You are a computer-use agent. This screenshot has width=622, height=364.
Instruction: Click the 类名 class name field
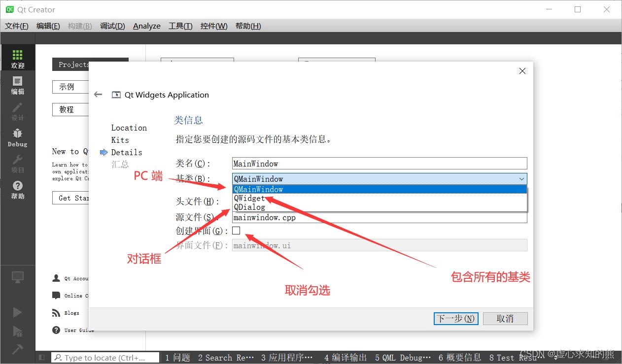[380, 164]
